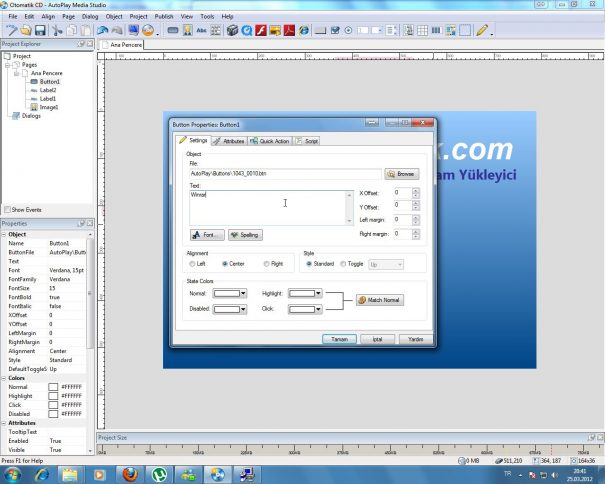The height and width of the screenshot is (484, 605).
Task: Click the Cut scissors toolbar icon
Action: tap(57, 30)
